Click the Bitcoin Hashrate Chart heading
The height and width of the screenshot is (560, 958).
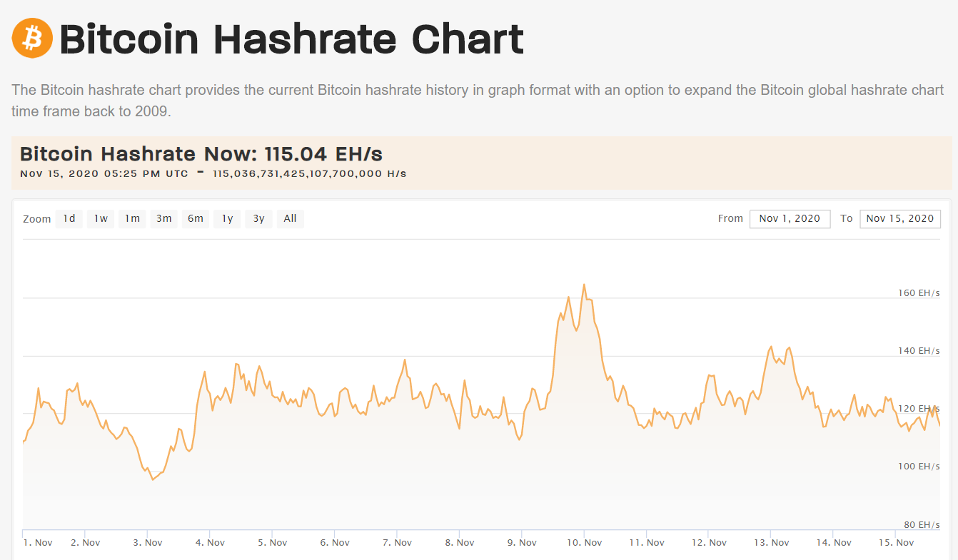click(x=291, y=39)
